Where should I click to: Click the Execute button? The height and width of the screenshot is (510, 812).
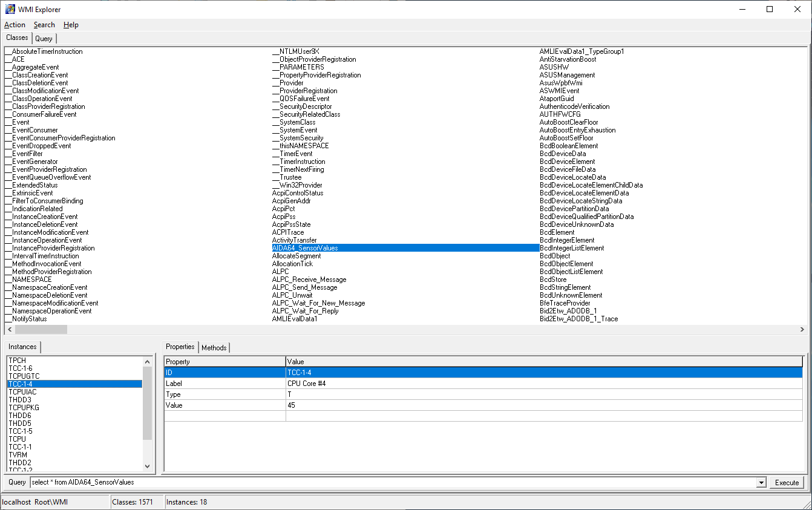pos(787,483)
